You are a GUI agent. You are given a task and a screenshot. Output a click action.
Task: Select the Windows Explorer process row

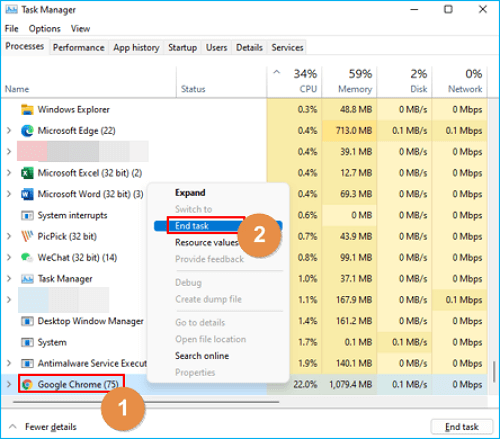click(x=244, y=110)
